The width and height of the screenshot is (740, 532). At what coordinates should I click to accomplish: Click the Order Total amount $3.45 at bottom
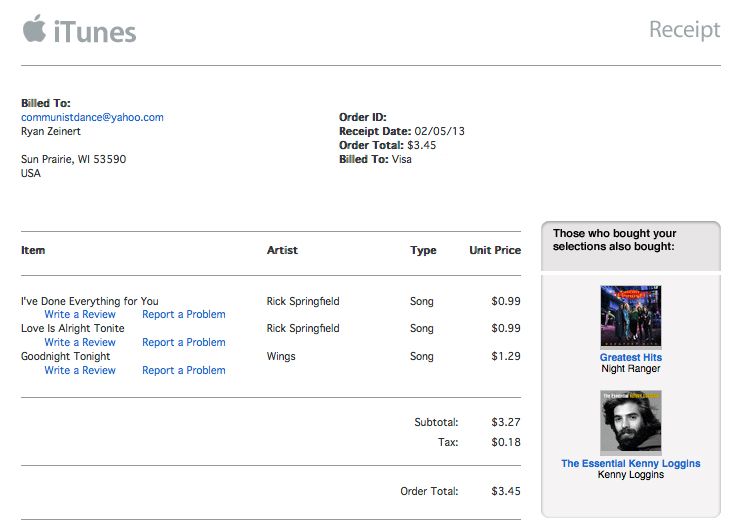tap(506, 491)
